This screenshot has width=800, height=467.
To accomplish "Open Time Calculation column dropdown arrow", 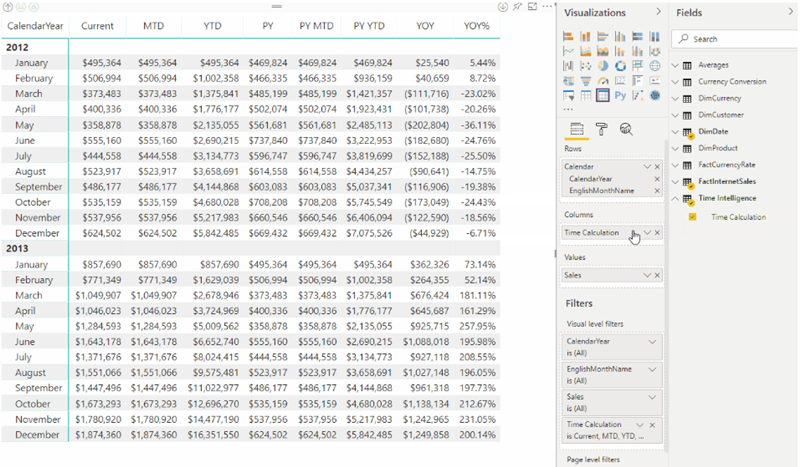I will click(646, 233).
